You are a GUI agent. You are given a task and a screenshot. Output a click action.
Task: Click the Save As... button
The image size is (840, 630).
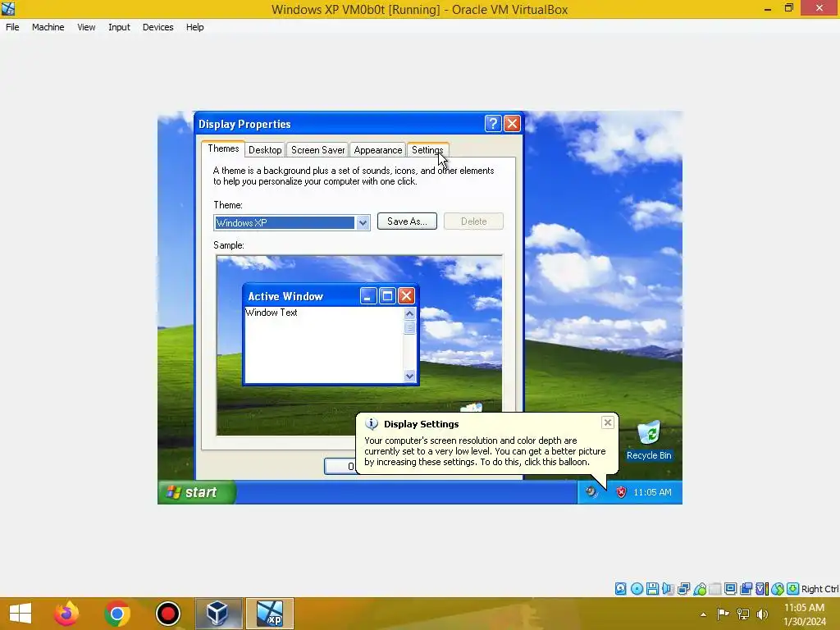(x=407, y=221)
